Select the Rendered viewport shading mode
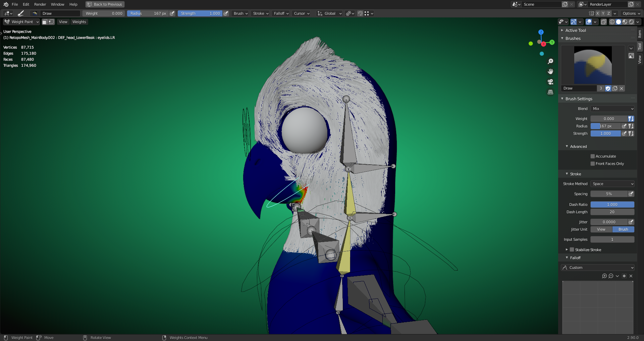 [x=632, y=21]
